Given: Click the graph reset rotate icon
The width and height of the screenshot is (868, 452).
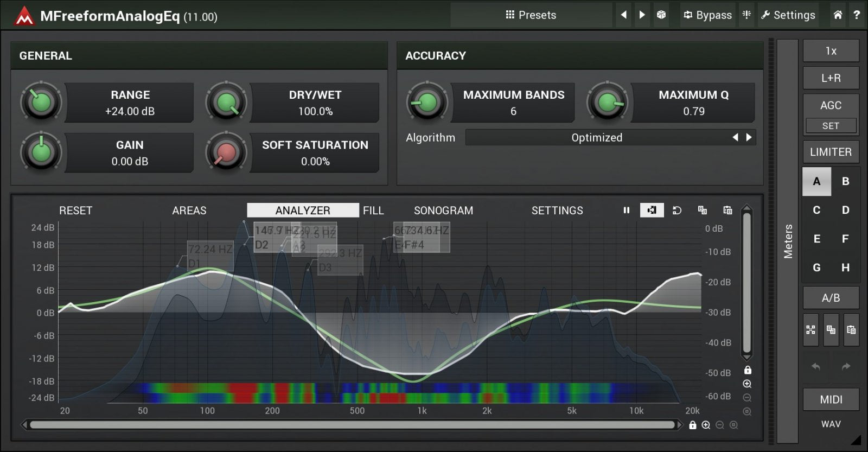Looking at the screenshot, I should (677, 210).
